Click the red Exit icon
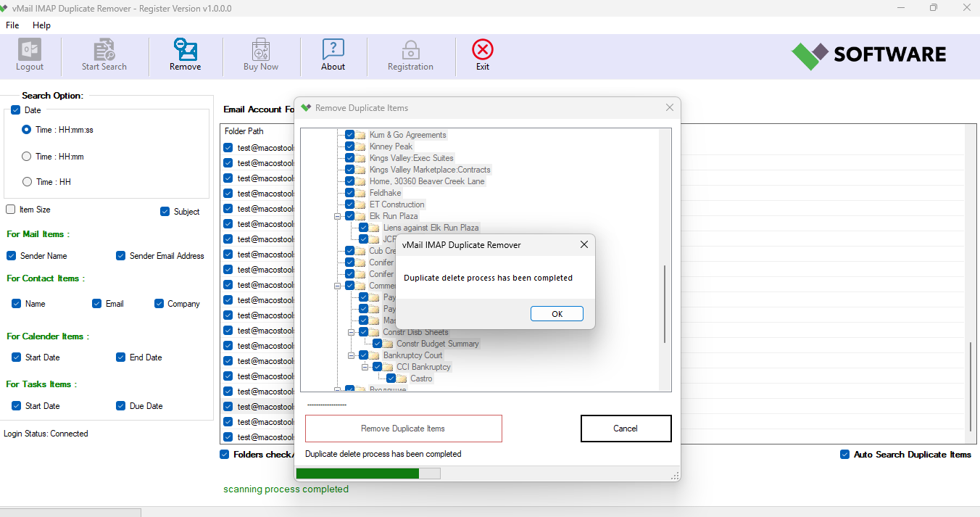The image size is (980, 517). coord(483,49)
